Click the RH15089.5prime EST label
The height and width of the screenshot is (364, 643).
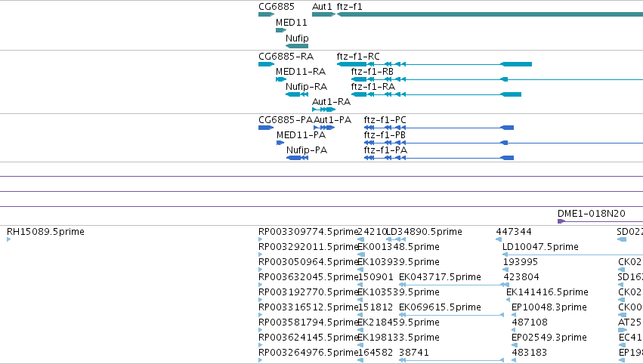point(45,232)
